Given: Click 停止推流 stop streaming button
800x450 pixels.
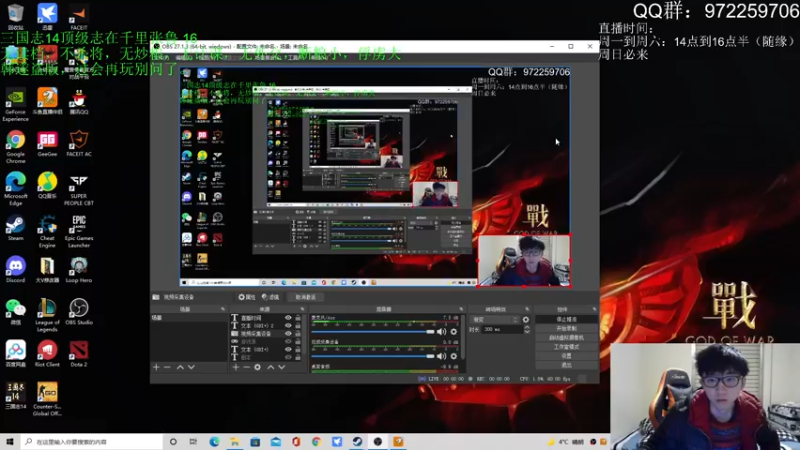Looking at the screenshot, I should [x=566, y=319].
